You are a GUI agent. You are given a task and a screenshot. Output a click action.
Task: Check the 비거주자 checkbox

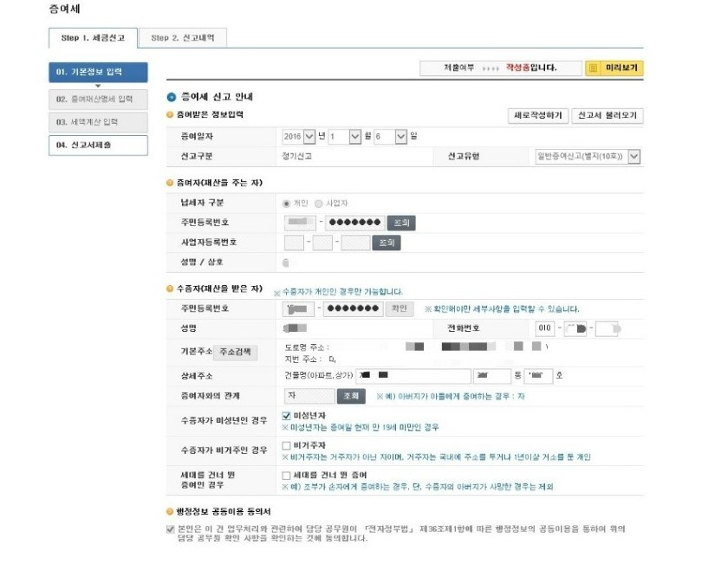[x=286, y=445]
